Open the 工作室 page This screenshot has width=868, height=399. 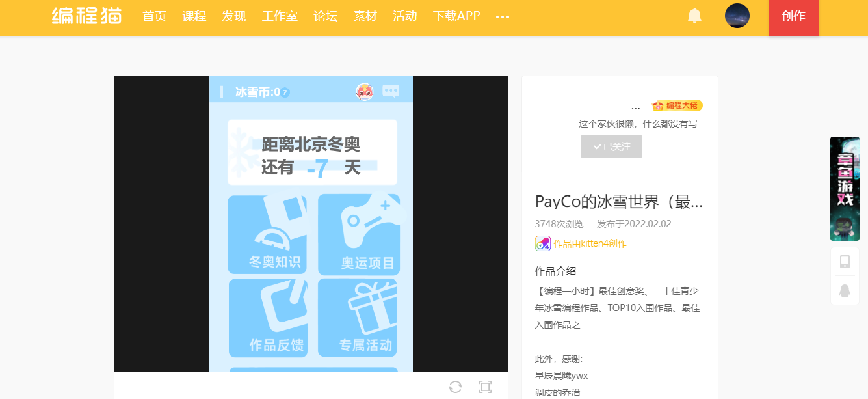280,16
